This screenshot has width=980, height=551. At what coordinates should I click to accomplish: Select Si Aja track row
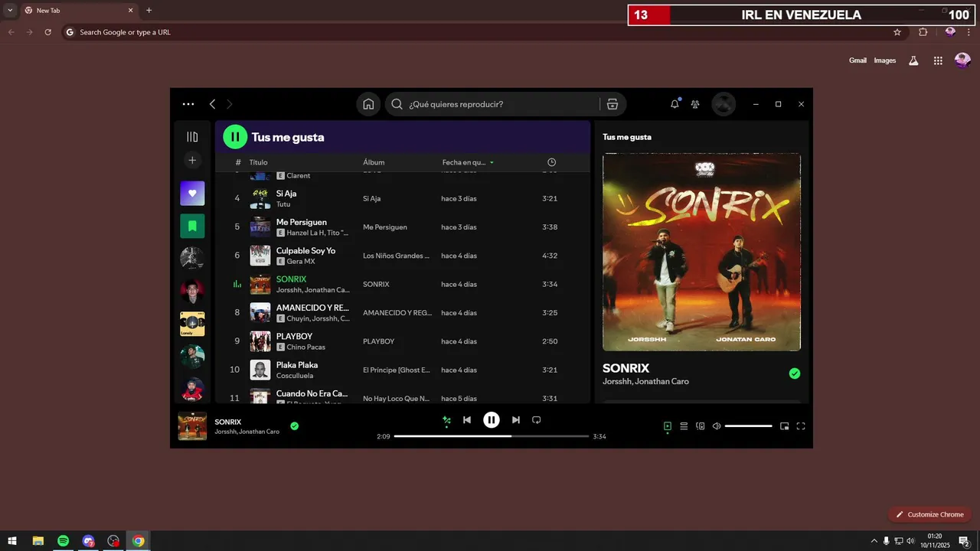(x=403, y=198)
